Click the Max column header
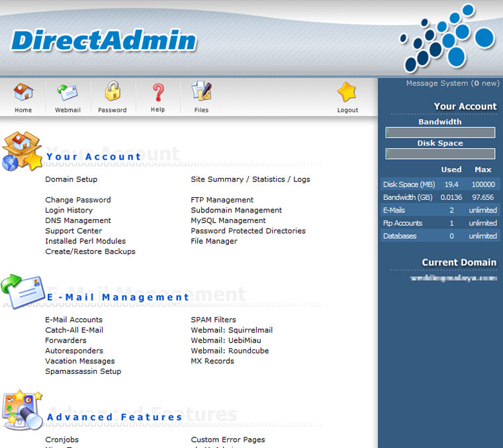Image resolution: width=503 pixels, height=448 pixels. pyautogui.click(x=483, y=169)
